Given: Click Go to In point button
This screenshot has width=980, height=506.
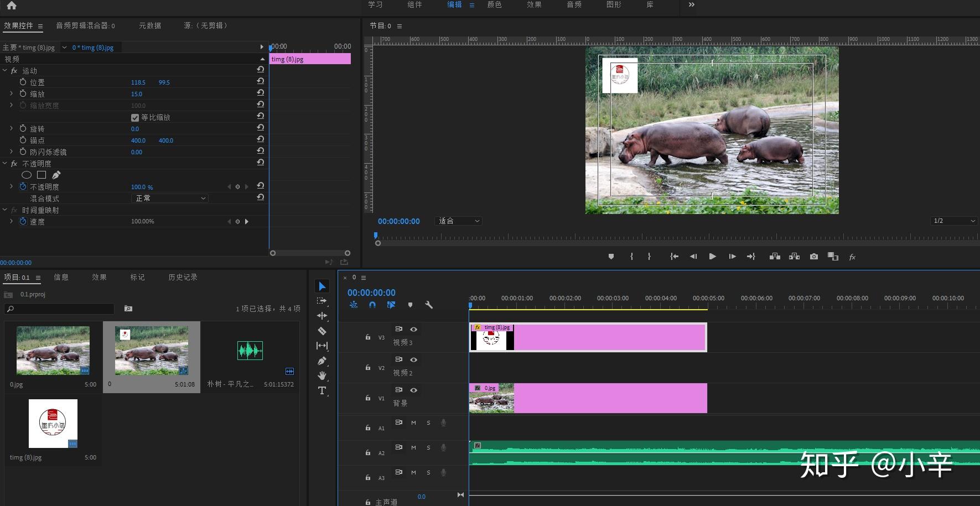Looking at the screenshot, I should (674, 257).
